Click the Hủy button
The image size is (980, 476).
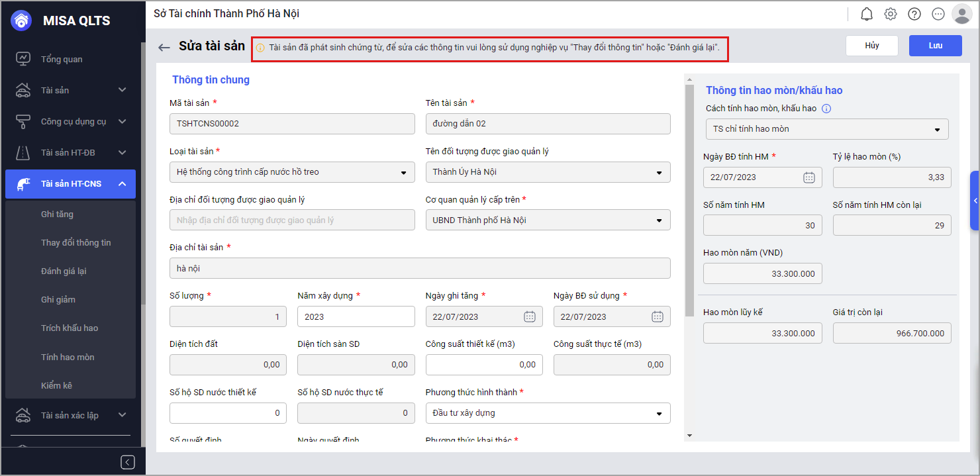[x=871, y=46]
